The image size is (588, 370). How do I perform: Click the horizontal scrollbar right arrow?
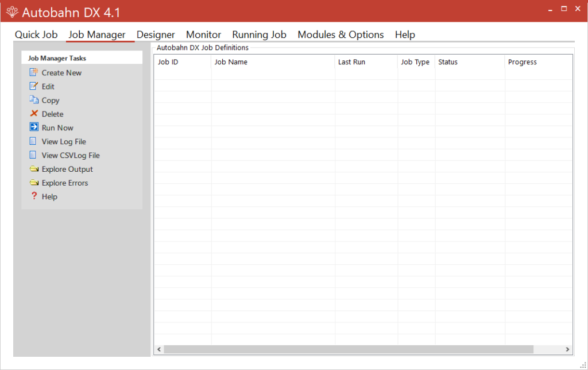567,349
